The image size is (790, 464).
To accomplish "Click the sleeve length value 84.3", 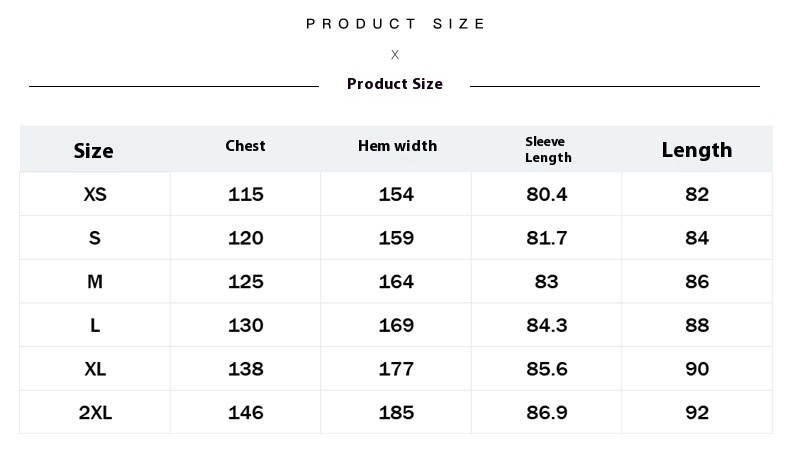I will click(547, 325).
